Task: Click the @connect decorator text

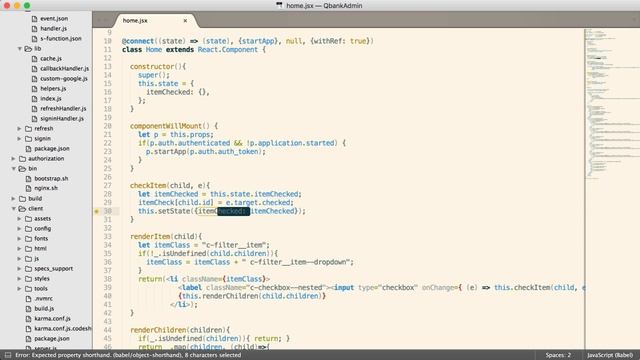Action: 138,41
